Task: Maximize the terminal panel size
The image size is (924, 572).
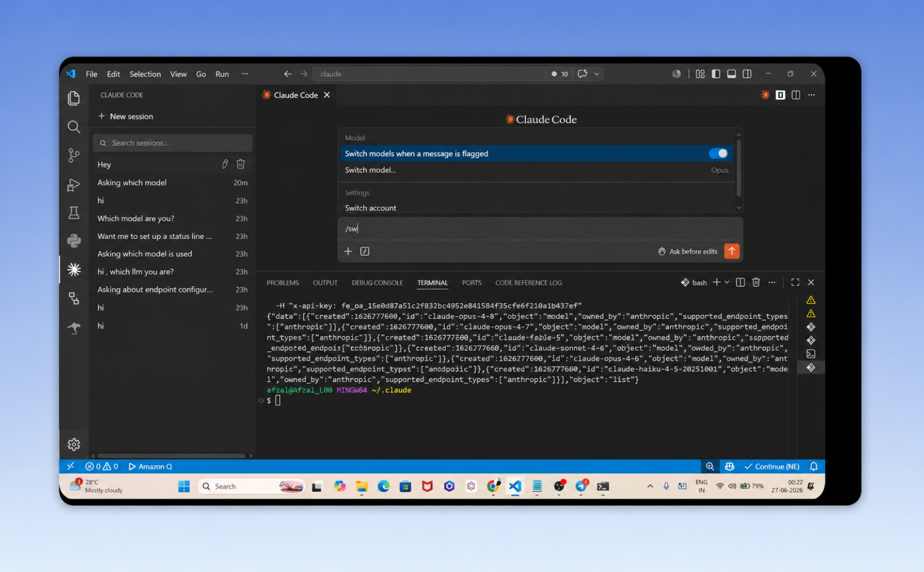Action: pos(795,282)
